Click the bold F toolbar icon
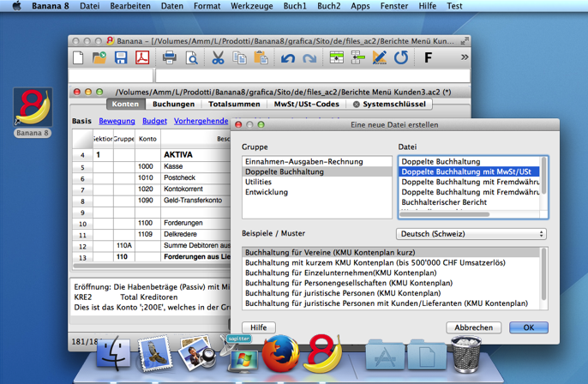The image size is (588, 384). 428,57
